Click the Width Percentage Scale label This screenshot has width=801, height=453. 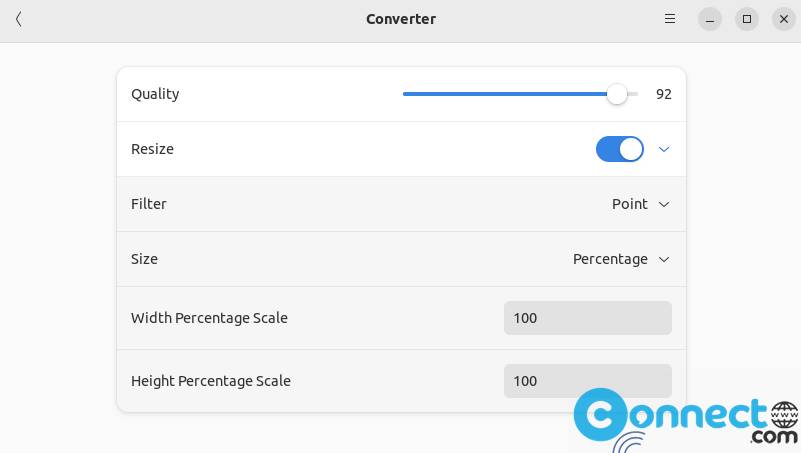pos(209,318)
